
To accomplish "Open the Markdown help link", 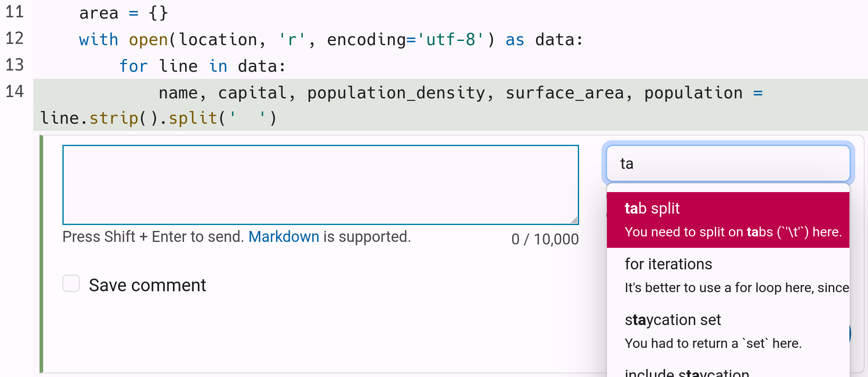I will tap(284, 237).
